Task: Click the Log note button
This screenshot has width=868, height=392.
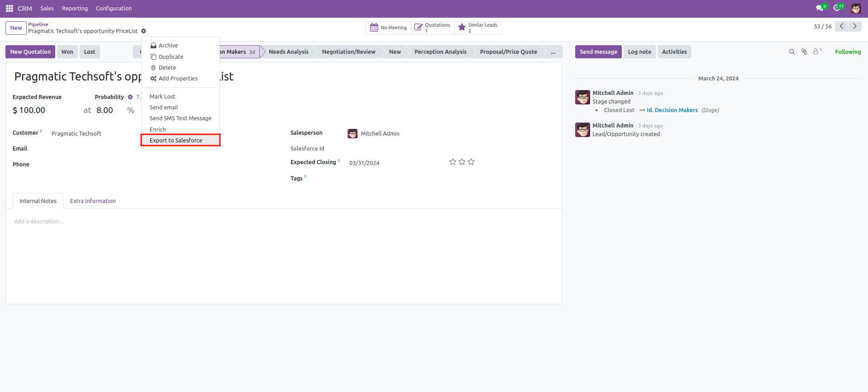Action: coord(639,52)
